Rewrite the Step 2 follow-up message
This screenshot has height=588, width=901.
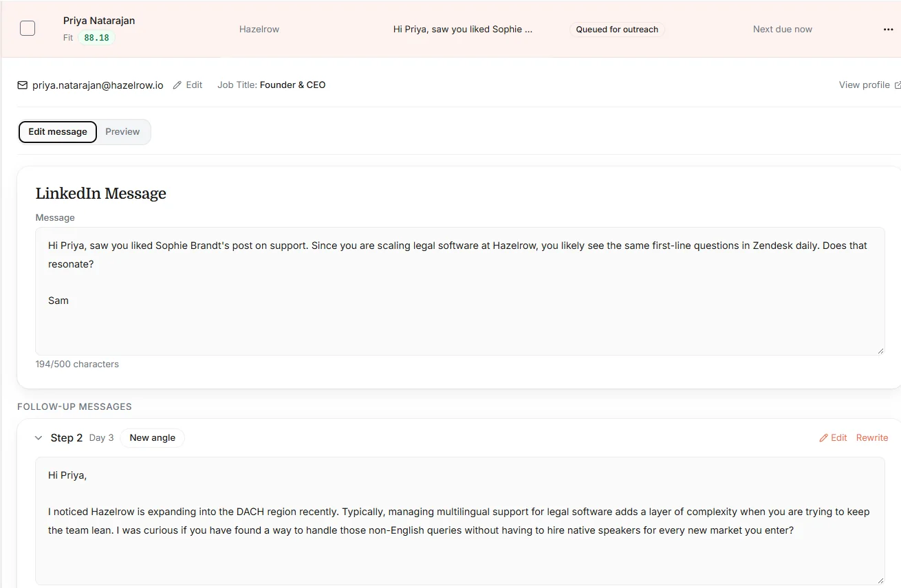coord(872,438)
